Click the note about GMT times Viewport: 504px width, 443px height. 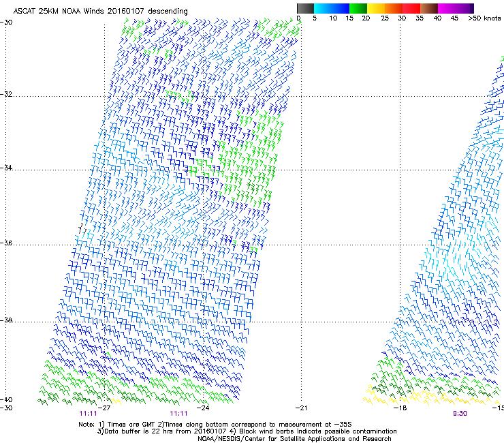click(215, 425)
